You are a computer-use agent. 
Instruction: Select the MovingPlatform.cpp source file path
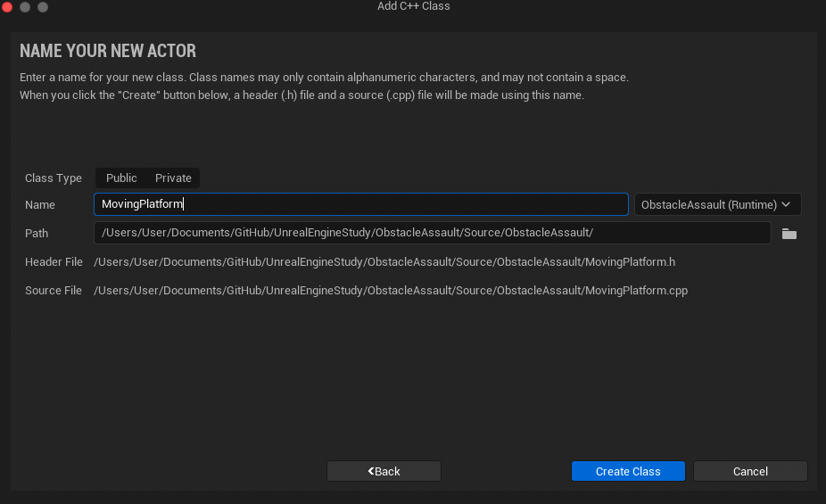(x=391, y=291)
